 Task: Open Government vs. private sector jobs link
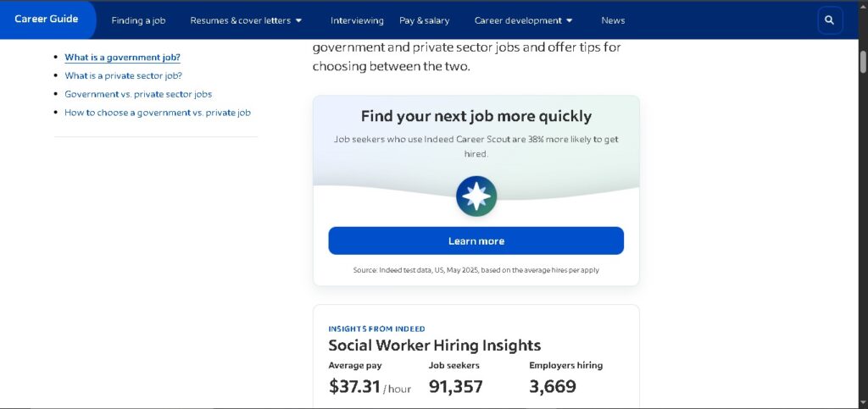click(x=138, y=94)
